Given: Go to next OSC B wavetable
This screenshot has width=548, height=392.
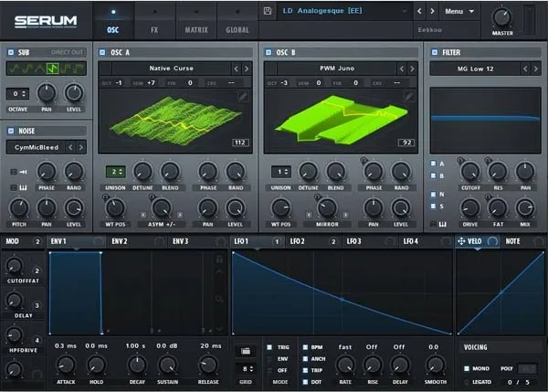Looking at the screenshot, I should [x=412, y=69].
